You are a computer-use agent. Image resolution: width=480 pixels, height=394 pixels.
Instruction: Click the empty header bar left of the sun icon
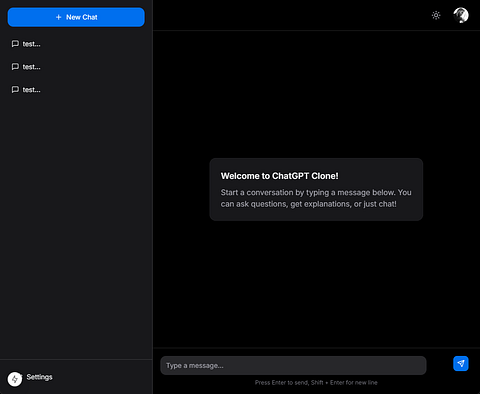(290, 15)
